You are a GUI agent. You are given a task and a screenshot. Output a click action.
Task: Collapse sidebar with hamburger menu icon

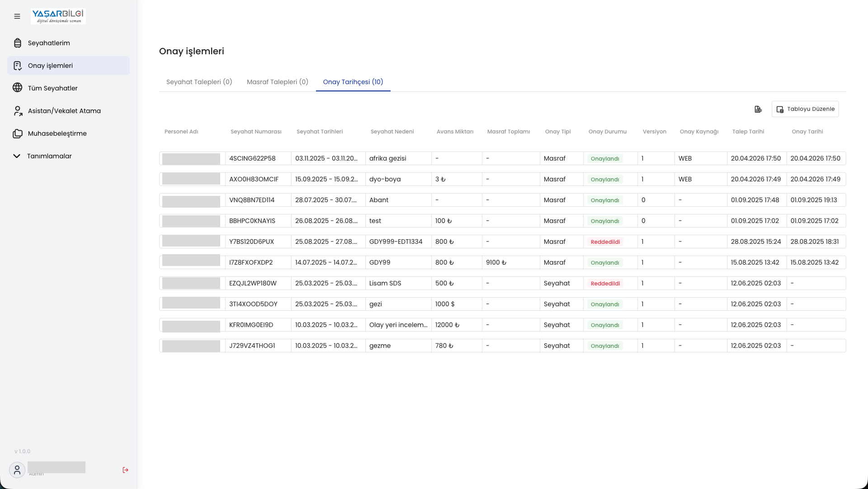[17, 16]
